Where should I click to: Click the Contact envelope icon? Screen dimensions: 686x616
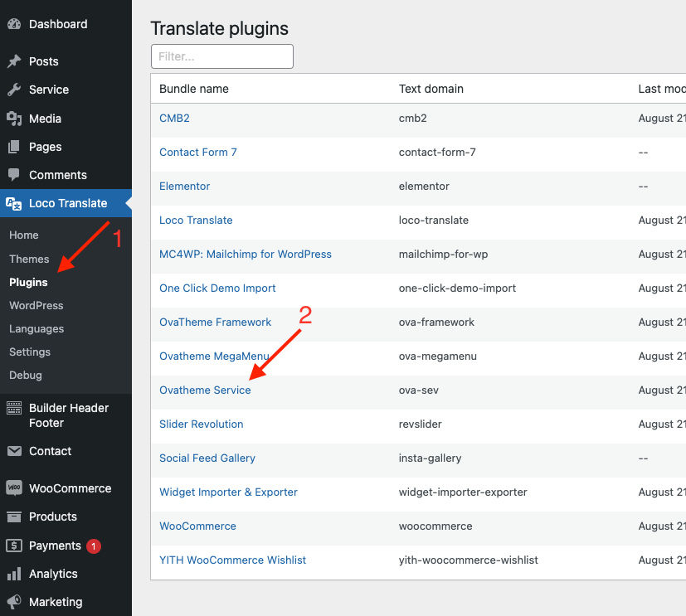click(14, 451)
